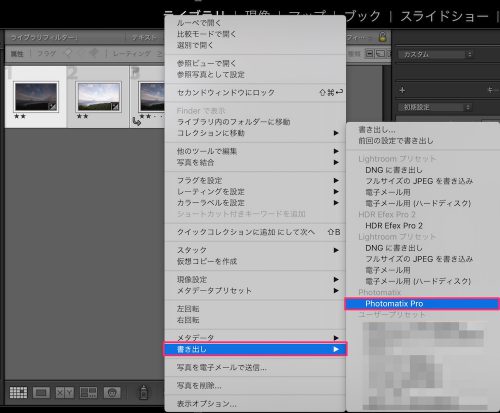The height and width of the screenshot is (413, 500).
Task: Select first sky photo thumbnail
Action: 36,97
